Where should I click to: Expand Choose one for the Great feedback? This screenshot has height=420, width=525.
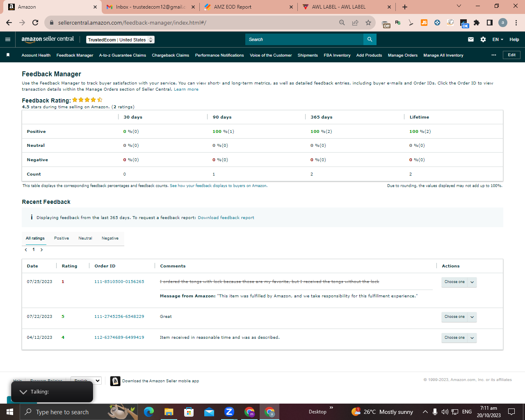[459, 317]
